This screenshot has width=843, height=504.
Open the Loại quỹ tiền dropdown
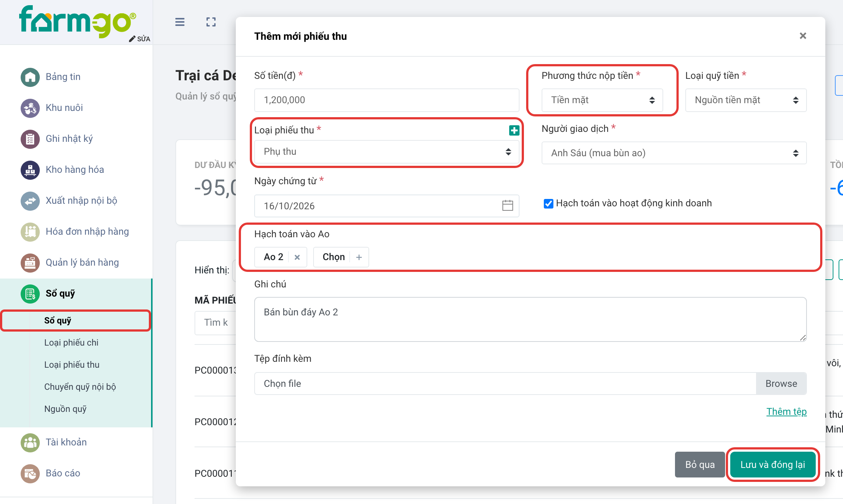pyautogui.click(x=746, y=100)
